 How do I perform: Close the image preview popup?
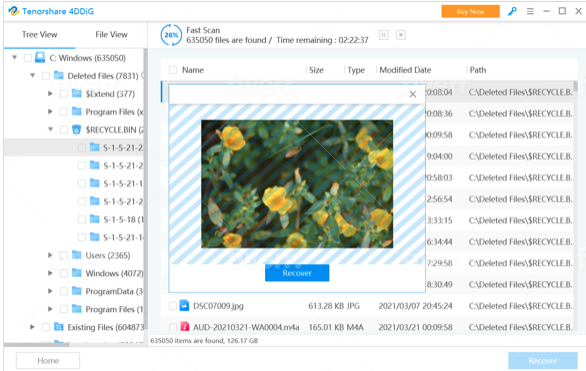click(413, 94)
